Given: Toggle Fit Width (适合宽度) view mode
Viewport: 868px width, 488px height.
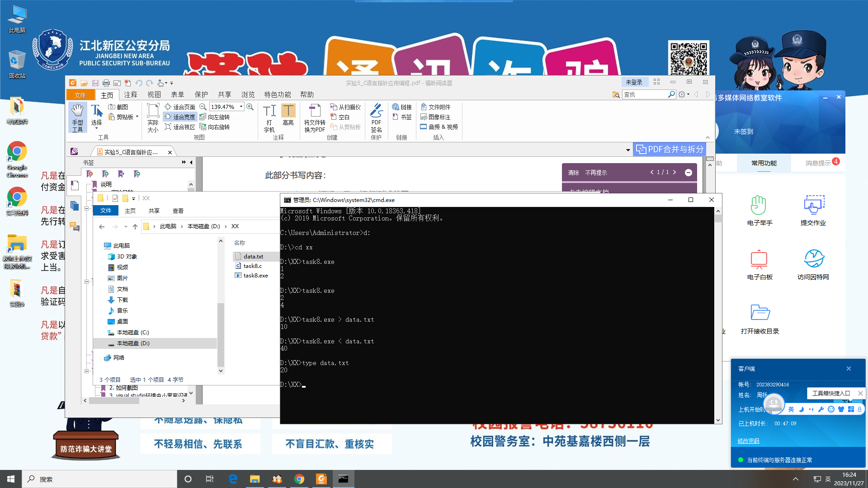Looking at the screenshot, I should [x=180, y=117].
